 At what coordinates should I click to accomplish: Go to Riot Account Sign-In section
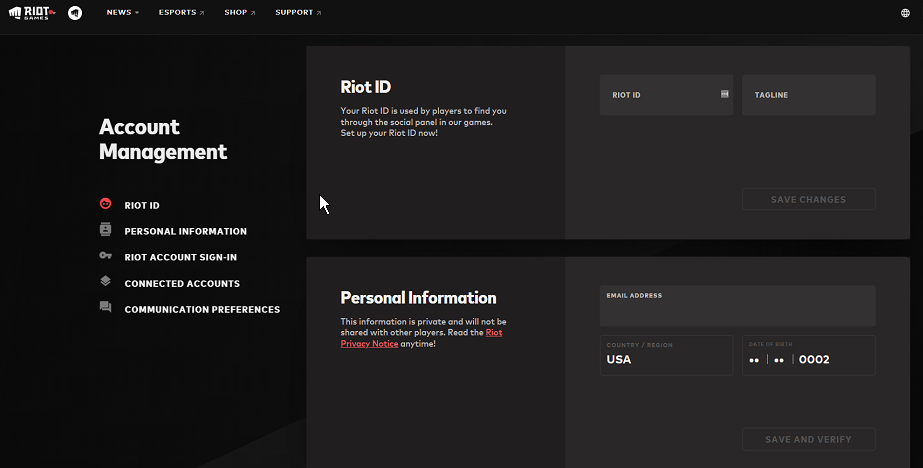[181, 257]
